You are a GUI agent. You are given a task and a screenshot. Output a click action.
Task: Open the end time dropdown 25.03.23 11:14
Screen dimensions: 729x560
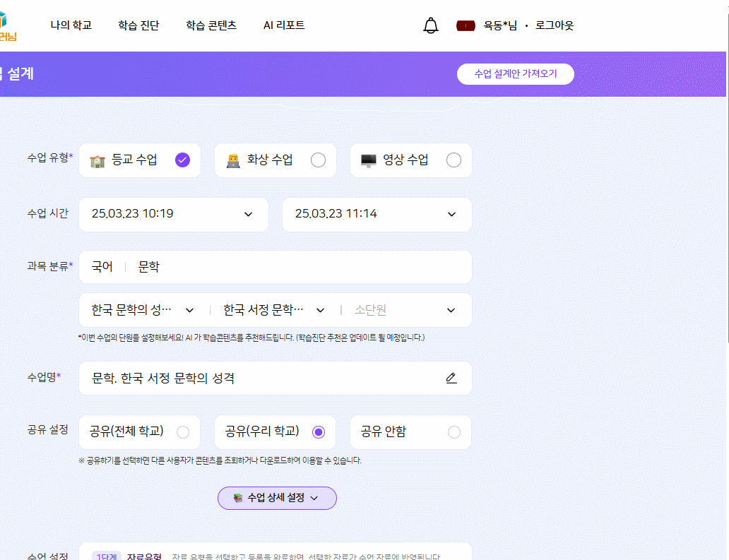(x=377, y=214)
